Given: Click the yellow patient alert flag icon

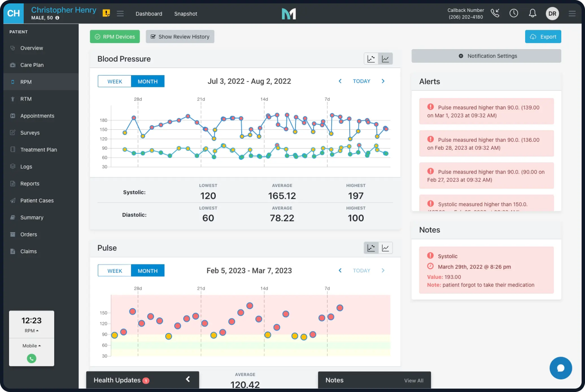Looking at the screenshot, I should (106, 13).
